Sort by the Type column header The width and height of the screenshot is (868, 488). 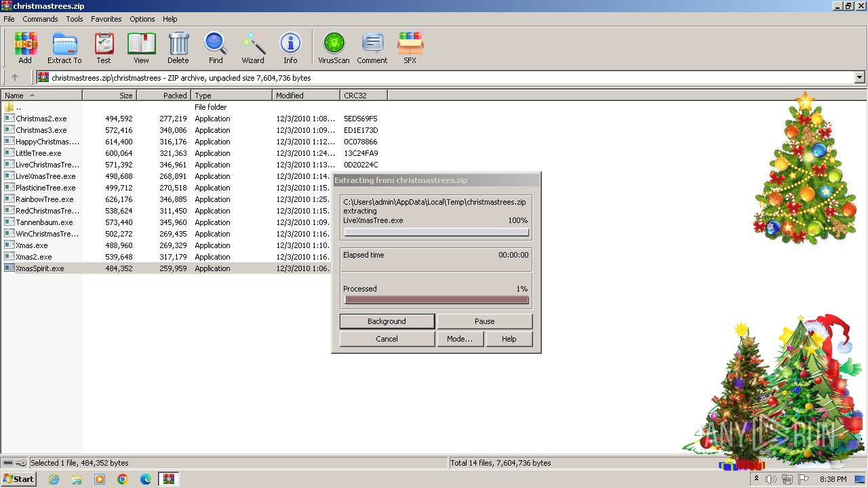[x=231, y=96]
